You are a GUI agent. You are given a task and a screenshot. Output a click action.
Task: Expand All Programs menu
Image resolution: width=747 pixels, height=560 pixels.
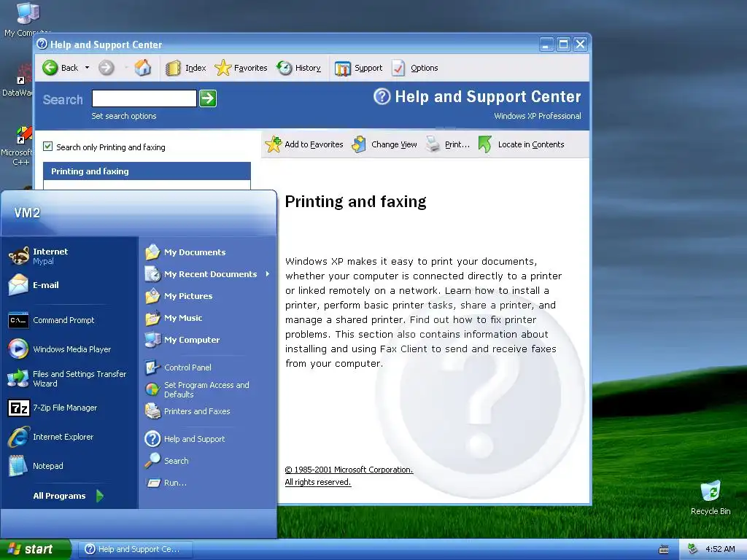click(68, 496)
